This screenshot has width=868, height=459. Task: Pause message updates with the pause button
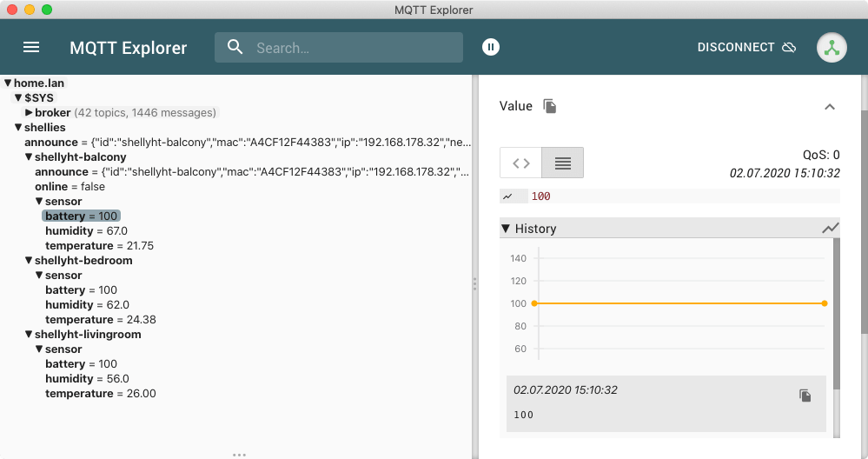pos(491,47)
